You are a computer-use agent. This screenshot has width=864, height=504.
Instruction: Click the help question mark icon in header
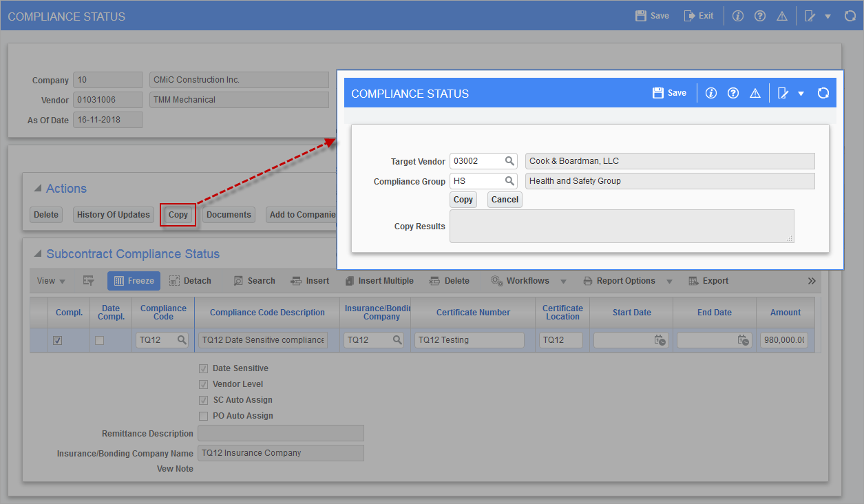759,15
